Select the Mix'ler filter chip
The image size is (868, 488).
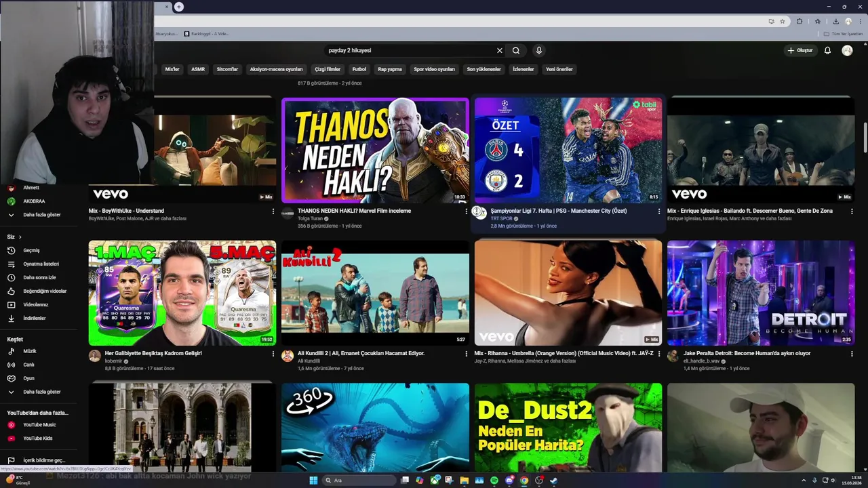coord(172,69)
